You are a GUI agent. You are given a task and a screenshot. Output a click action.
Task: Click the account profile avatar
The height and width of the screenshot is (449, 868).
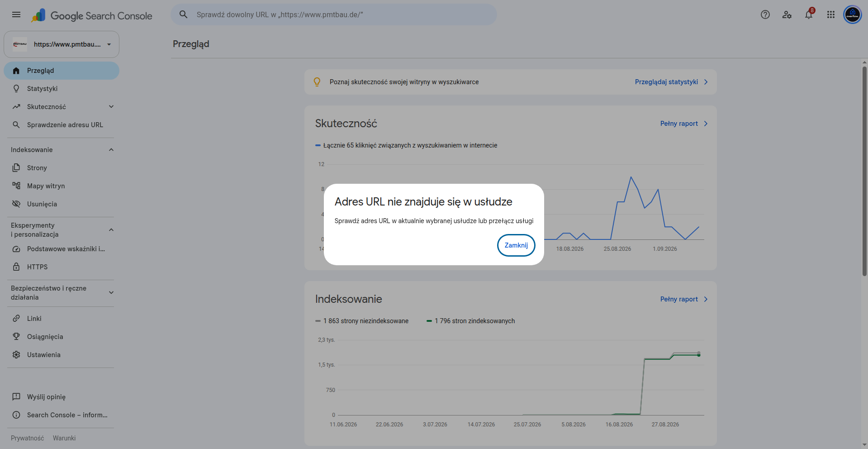coord(853,14)
